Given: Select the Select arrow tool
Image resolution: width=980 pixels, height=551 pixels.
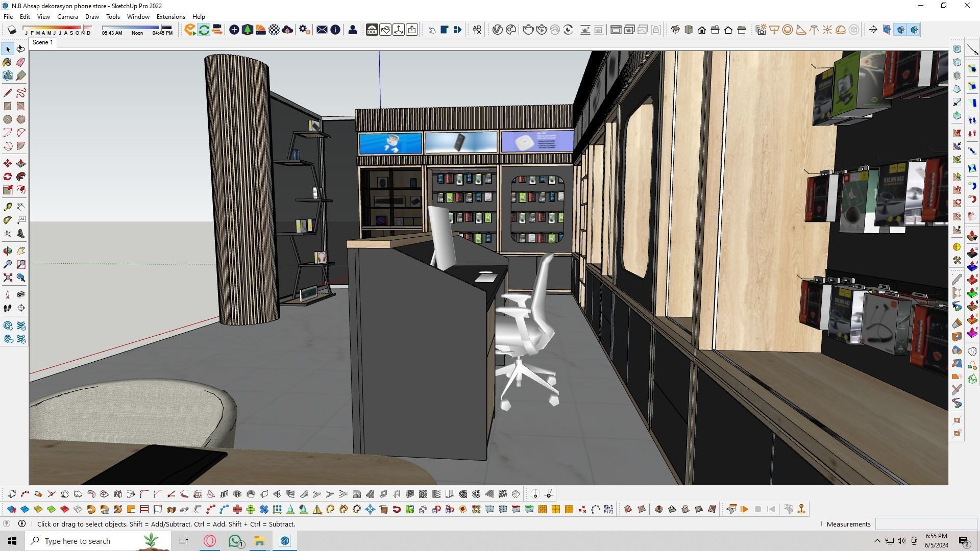Looking at the screenshot, I should [x=8, y=49].
